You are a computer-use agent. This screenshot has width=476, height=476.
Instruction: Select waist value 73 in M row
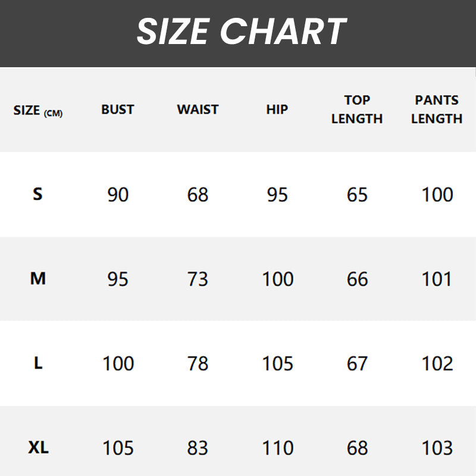pos(198,279)
